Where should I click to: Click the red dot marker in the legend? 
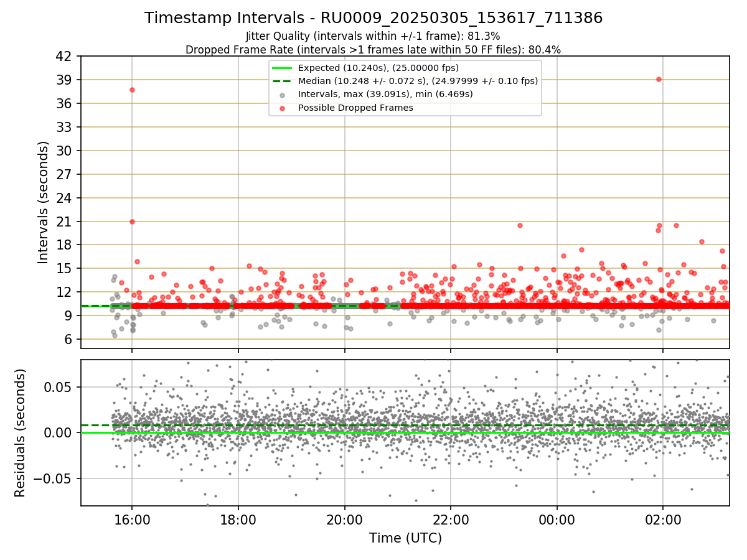[283, 108]
